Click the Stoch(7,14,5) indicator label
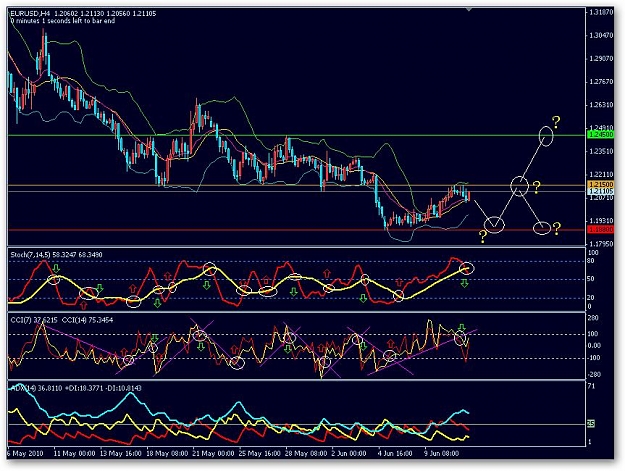Viewport: 625px width, 471px height. [56, 254]
